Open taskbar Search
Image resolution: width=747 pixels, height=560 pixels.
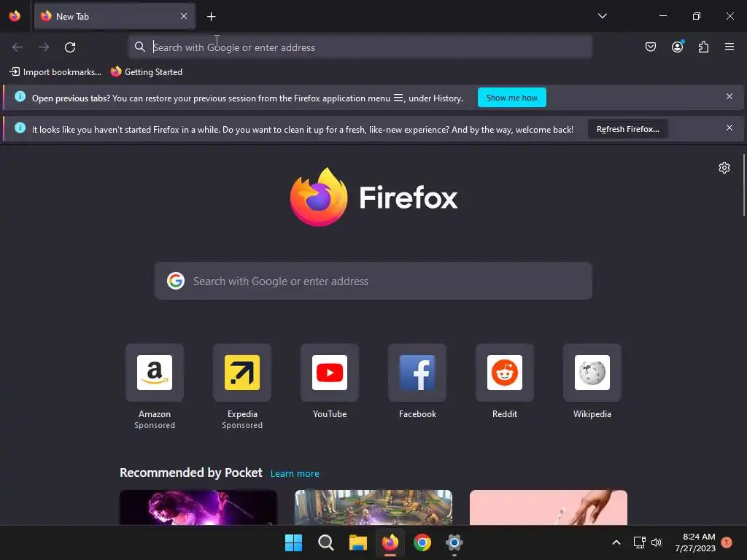pyautogui.click(x=326, y=542)
